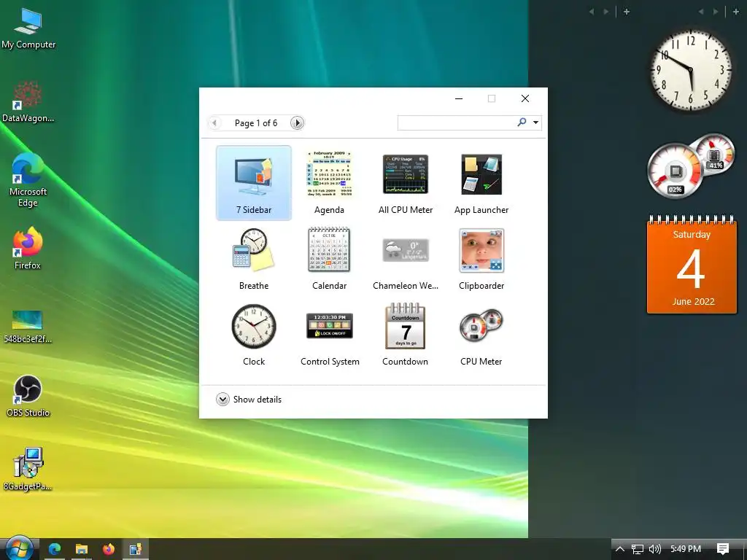Open Edge from taskbar
Screen dimensions: 747x560
(54, 549)
